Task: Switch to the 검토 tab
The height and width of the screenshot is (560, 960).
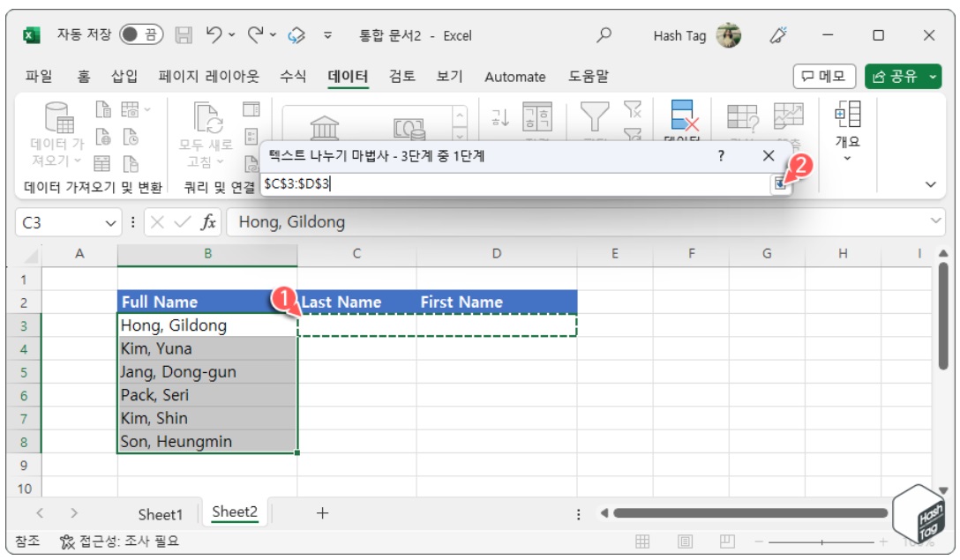Action: pos(402,77)
